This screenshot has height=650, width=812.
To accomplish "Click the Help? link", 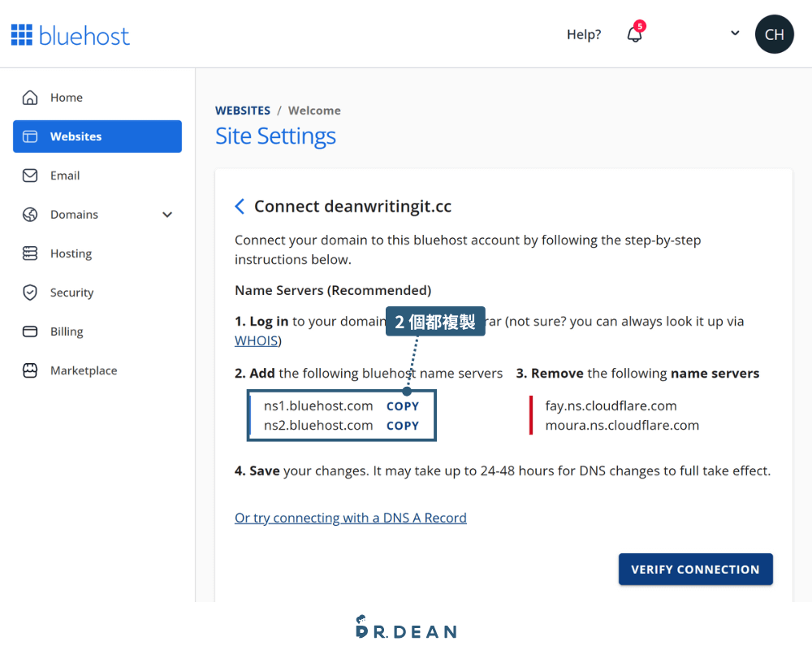I will coord(584,35).
